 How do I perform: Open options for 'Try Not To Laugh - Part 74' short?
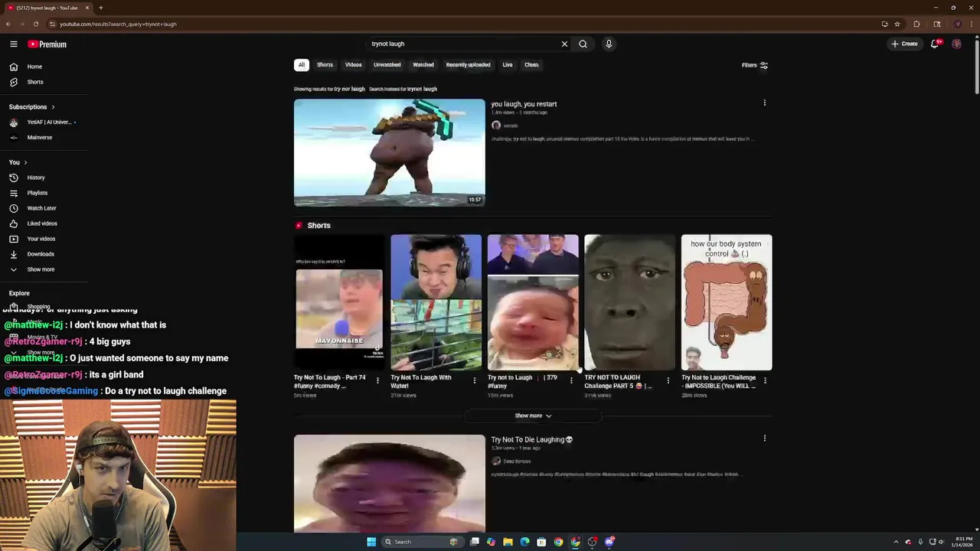pos(377,380)
